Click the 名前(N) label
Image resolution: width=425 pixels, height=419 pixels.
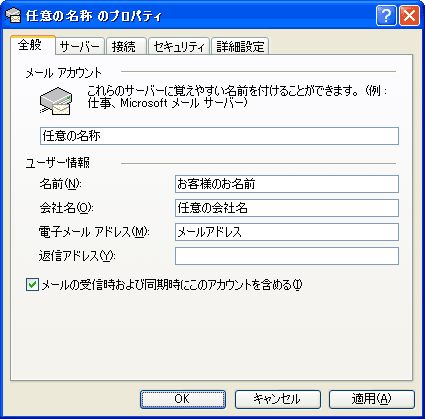pyautogui.click(x=61, y=184)
